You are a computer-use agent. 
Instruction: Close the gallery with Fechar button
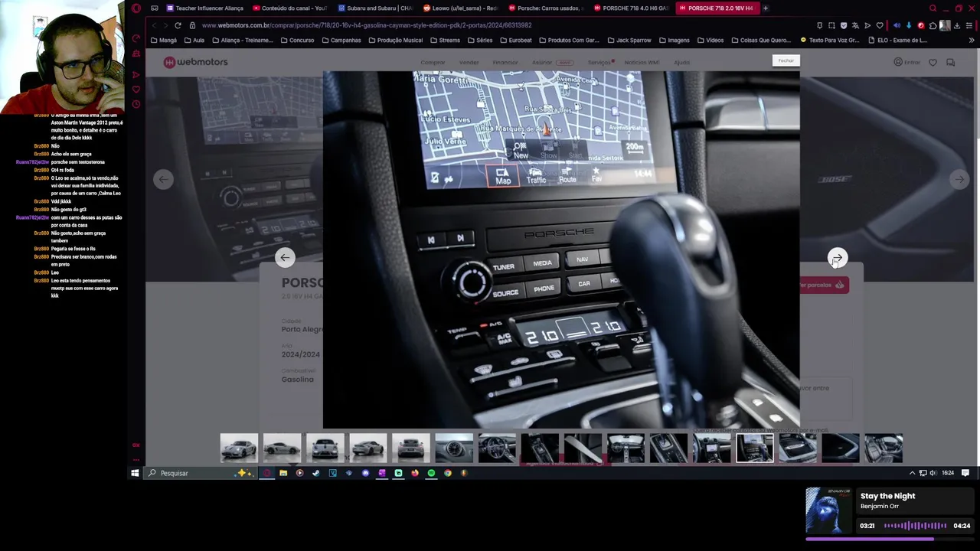786,60
